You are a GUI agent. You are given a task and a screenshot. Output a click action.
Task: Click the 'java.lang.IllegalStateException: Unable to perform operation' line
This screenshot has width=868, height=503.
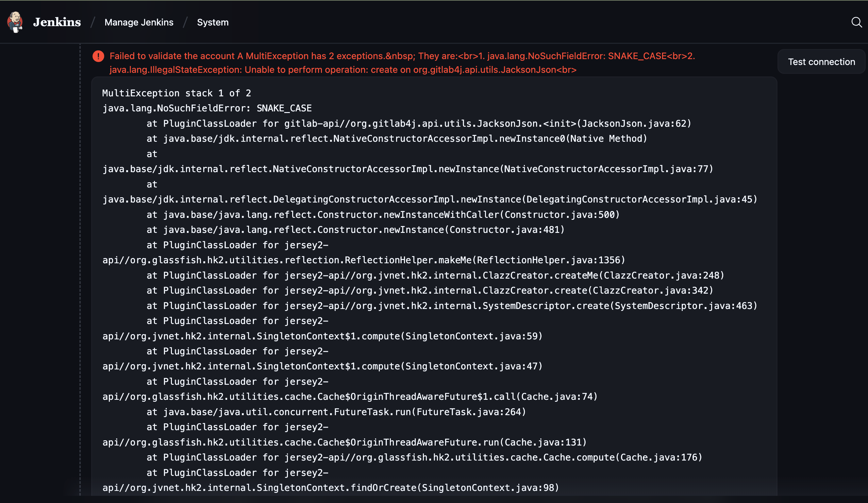(343, 70)
